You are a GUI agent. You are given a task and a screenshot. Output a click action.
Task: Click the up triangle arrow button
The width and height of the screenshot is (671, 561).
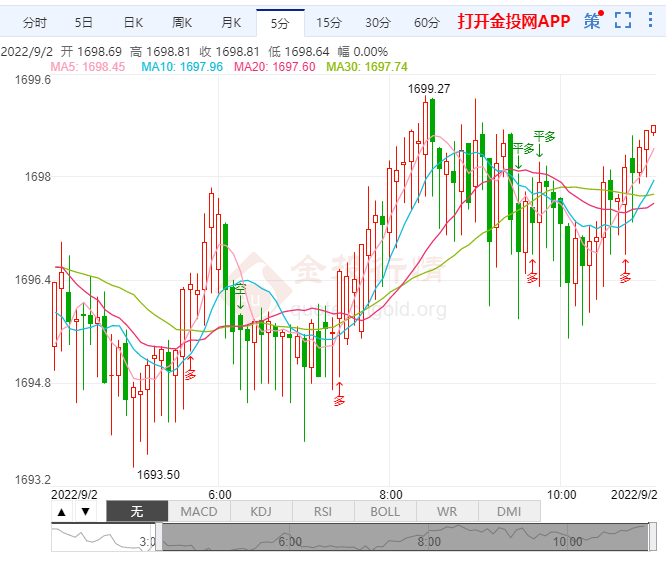tap(62, 512)
